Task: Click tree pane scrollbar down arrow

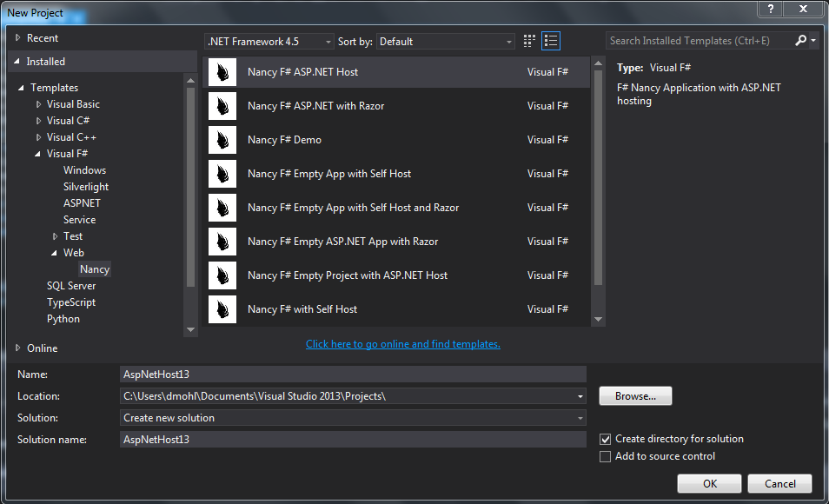Action: pyautogui.click(x=191, y=330)
